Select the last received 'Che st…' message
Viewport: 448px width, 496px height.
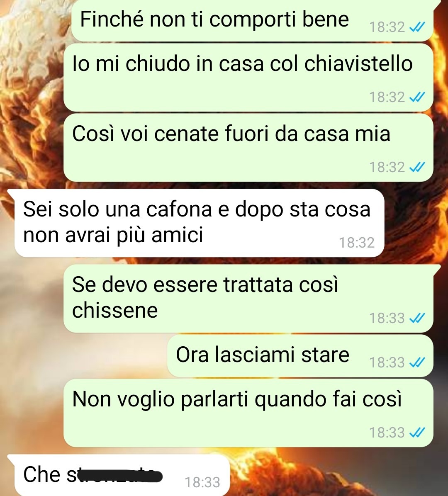coord(122,475)
